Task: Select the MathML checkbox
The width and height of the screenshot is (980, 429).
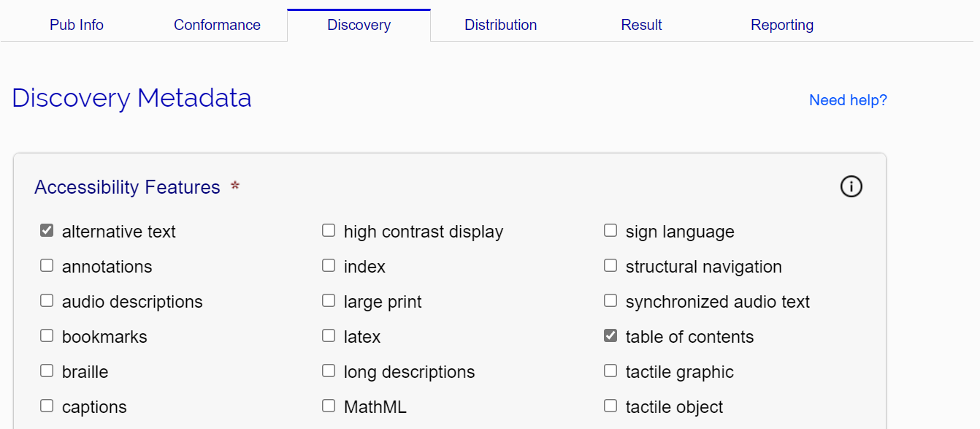Action: click(329, 406)
